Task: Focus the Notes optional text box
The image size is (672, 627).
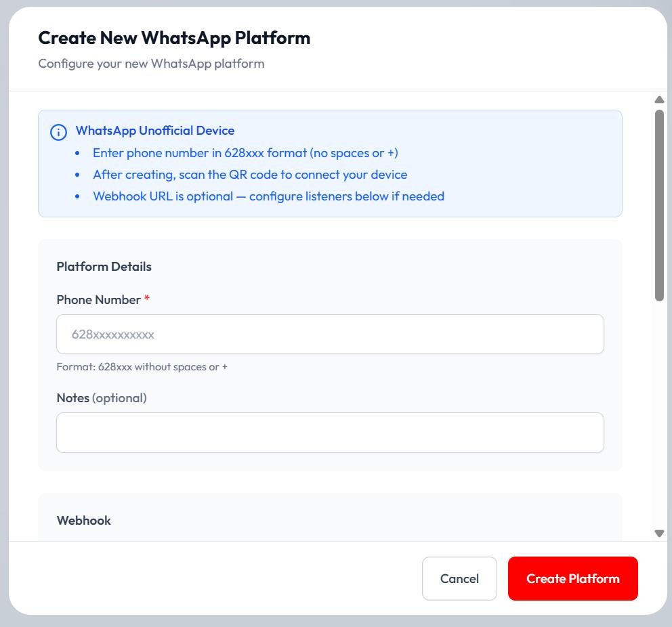Action: click(x=330, y=433)
